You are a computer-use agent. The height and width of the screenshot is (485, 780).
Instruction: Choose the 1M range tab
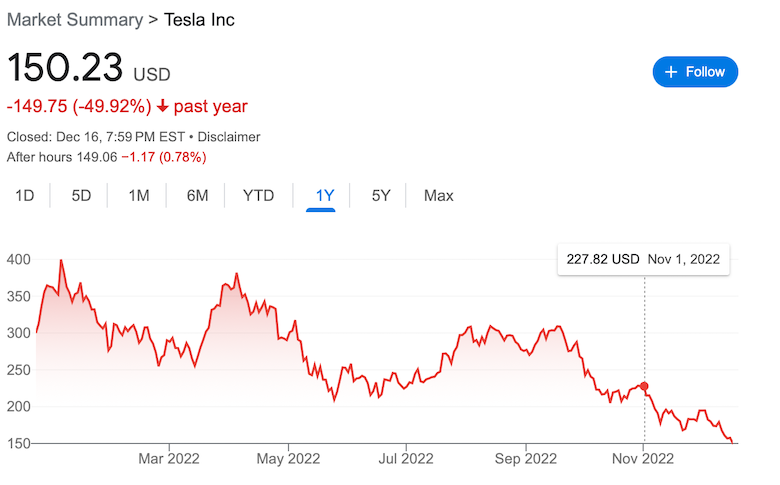point(139,196)
